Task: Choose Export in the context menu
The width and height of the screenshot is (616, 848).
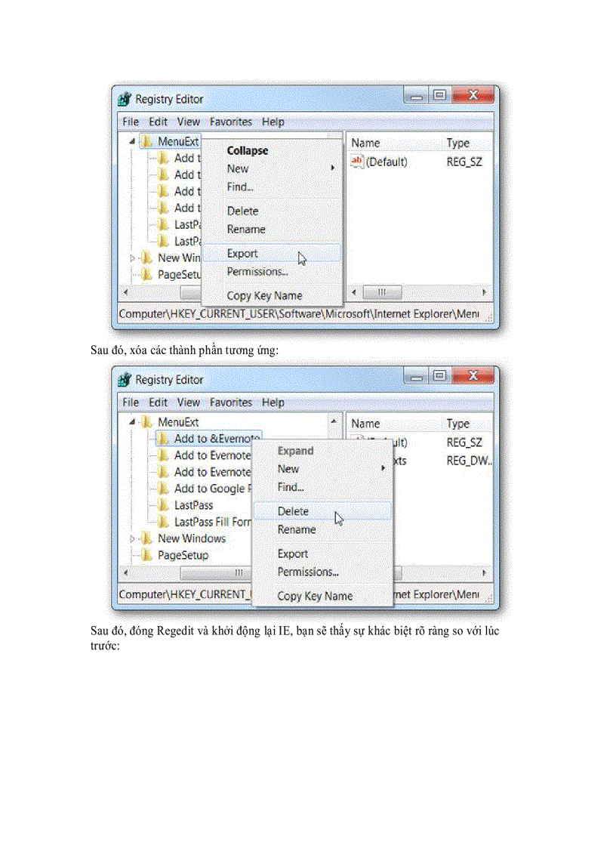Action: pyautogui.click(x=242, y=253)
